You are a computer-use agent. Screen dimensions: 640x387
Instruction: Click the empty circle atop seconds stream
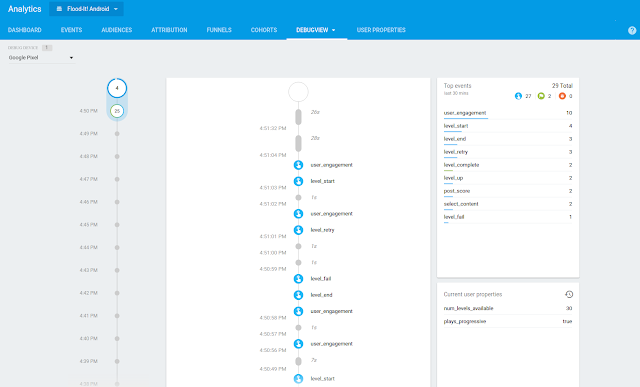coord(298,92)
